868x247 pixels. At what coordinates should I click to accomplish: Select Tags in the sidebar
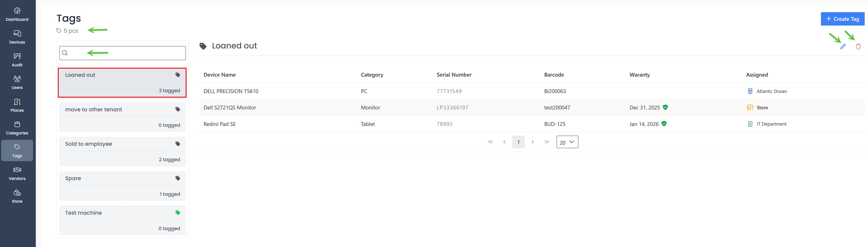[17, 151]
